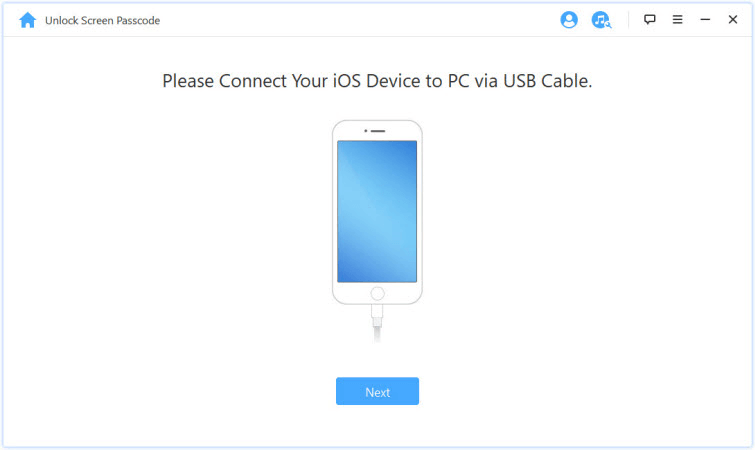The width and height of the screenshot is (755, 450).
Task: Click the Unlock Screen Passcode title text
Action: point(102,20)
